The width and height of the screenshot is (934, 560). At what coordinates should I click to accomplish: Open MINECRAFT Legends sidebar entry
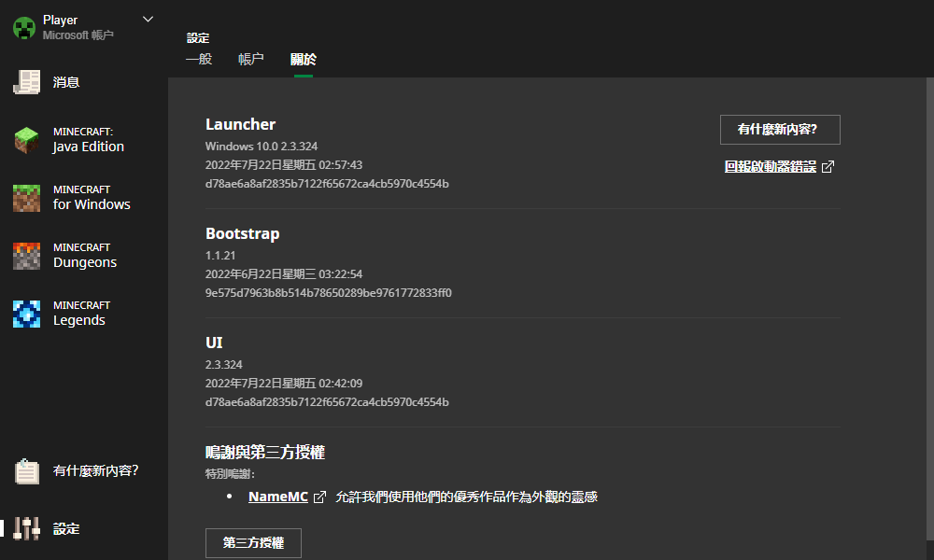coord(83,314)
